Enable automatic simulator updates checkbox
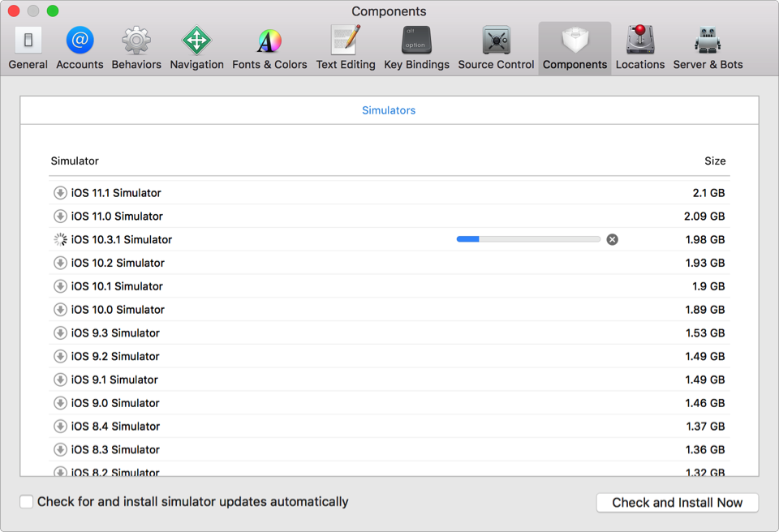 point(26,502)
